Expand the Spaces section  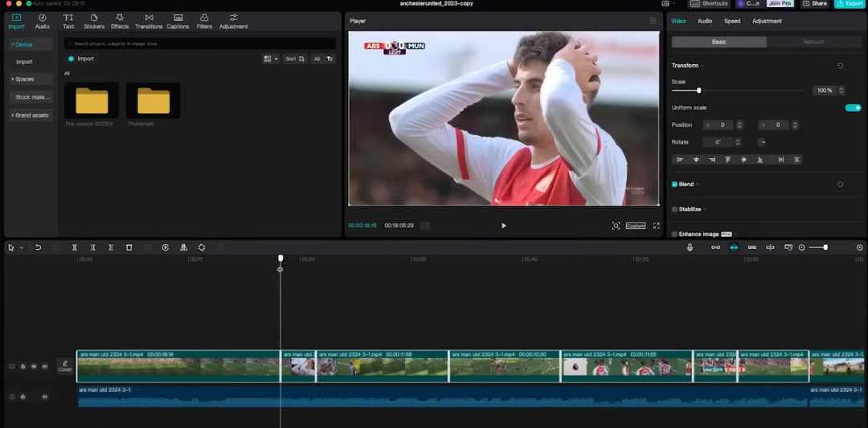(31, 79)
